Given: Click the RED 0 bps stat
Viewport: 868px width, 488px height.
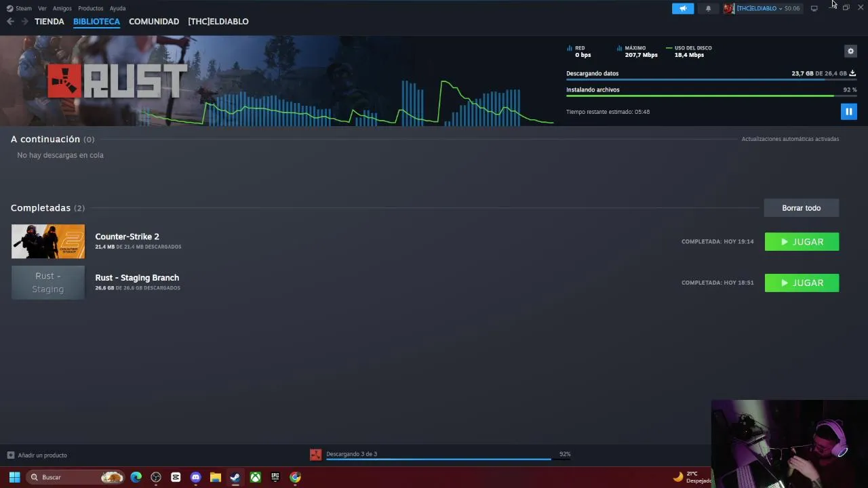Looking at the screenshot, I should (579, 52).
